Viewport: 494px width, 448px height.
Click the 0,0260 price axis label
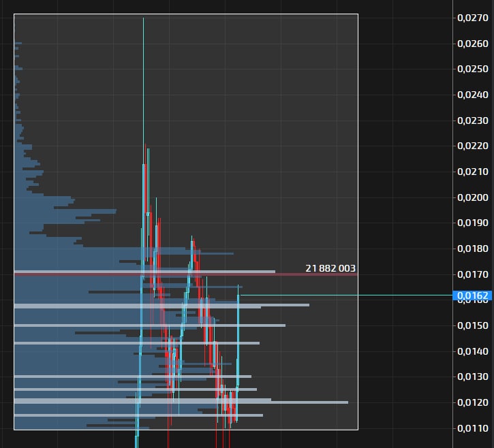tap(473, 44)
